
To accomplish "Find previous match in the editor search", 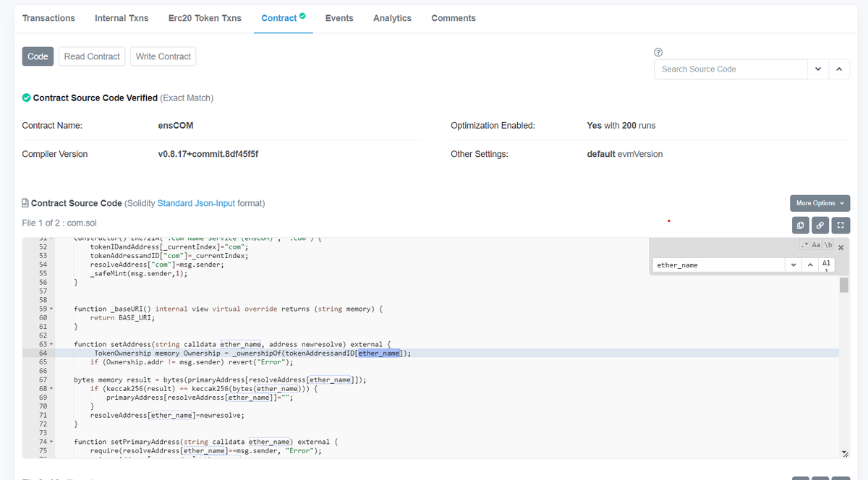I will (x=810, y=265).
